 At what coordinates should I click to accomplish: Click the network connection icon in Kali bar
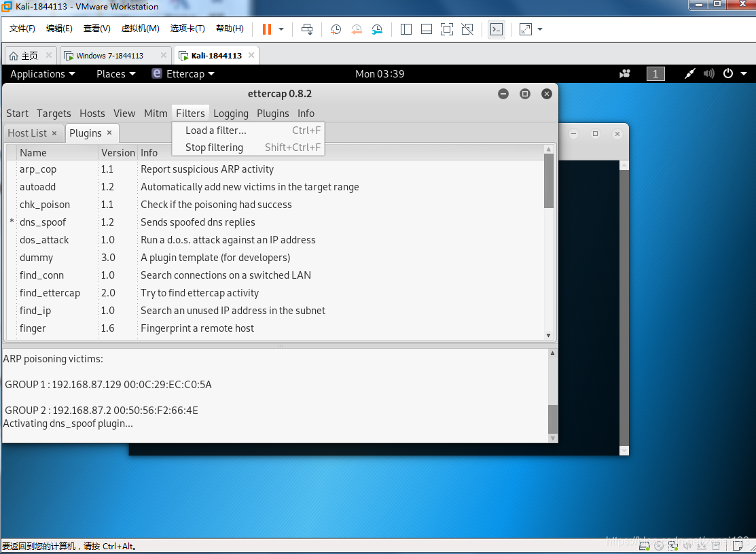(x=690, y=74)
